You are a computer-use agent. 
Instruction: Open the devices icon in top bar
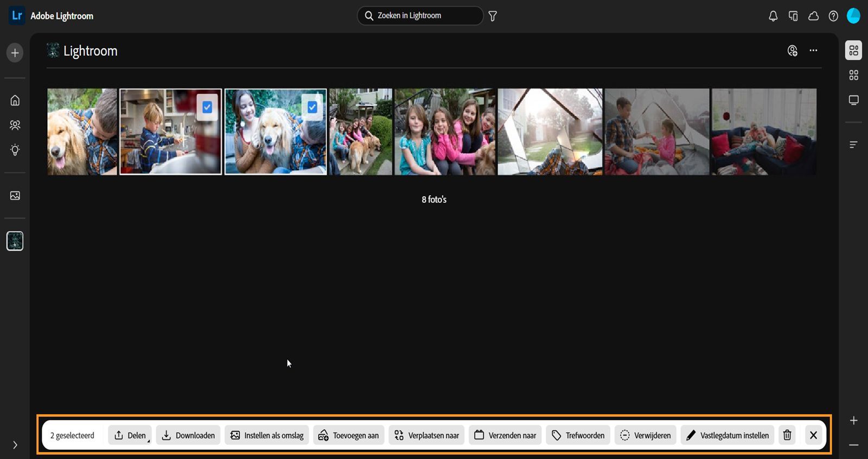coord(793,16)
